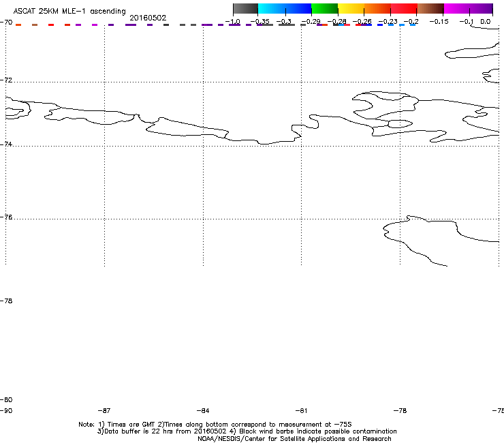Click the color bar label '-0.35'

click(259, 22)
